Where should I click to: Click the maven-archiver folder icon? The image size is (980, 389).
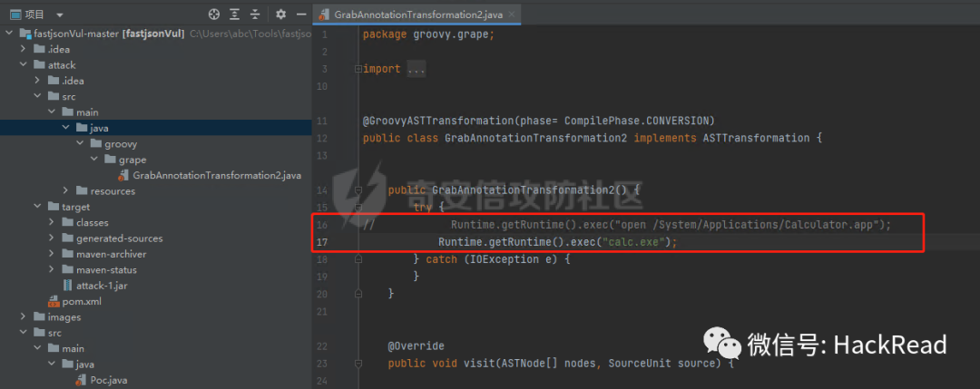coord(67,254)
